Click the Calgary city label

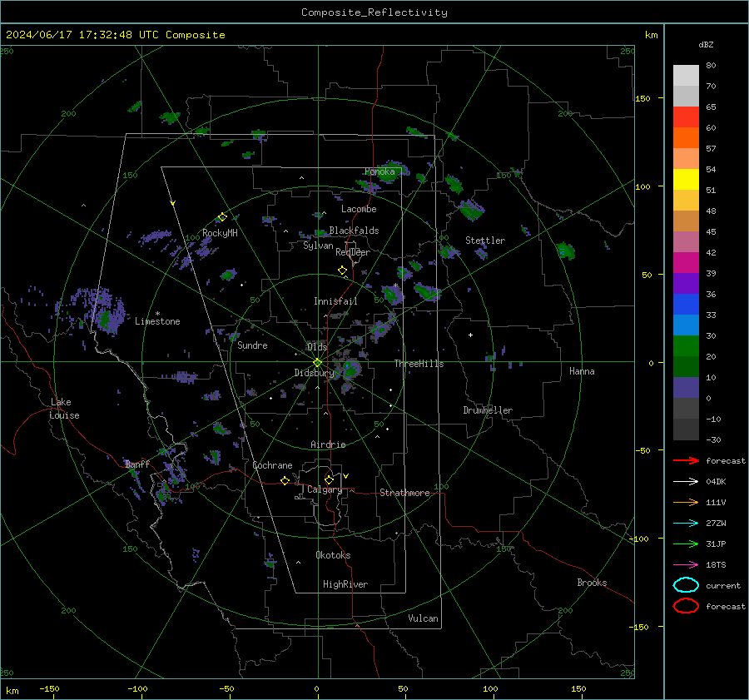click(325, 489)
